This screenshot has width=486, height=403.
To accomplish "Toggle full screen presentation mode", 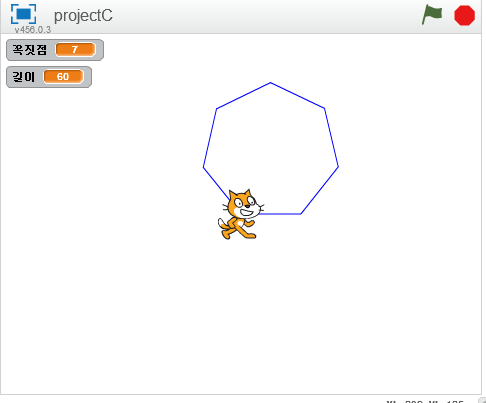I will [x=23, y=14].
